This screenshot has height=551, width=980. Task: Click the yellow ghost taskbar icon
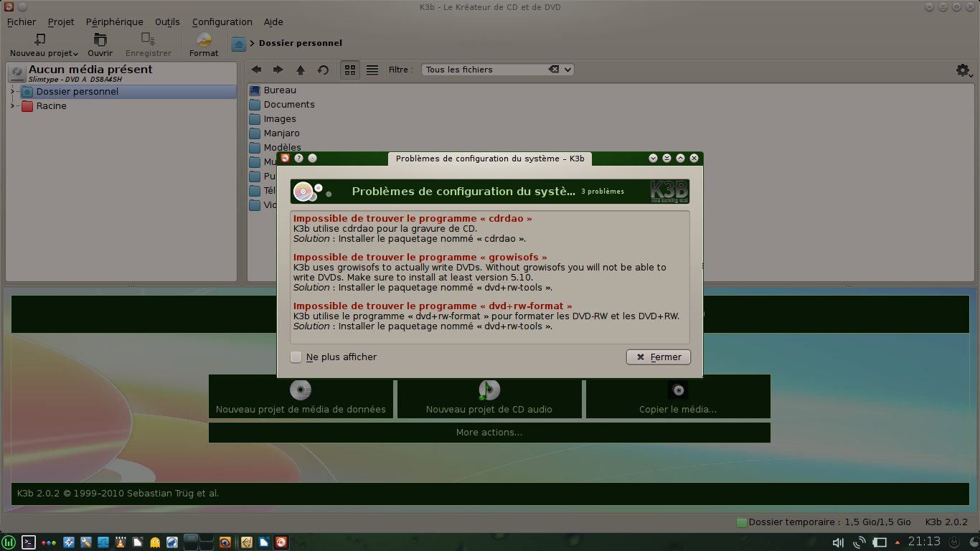click(155, 542)
